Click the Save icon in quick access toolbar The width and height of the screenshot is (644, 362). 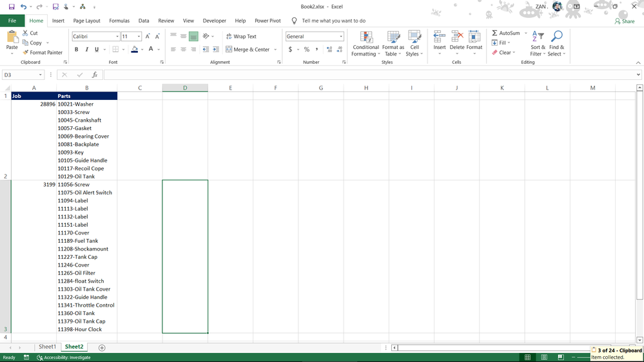(x=12, y=6)
